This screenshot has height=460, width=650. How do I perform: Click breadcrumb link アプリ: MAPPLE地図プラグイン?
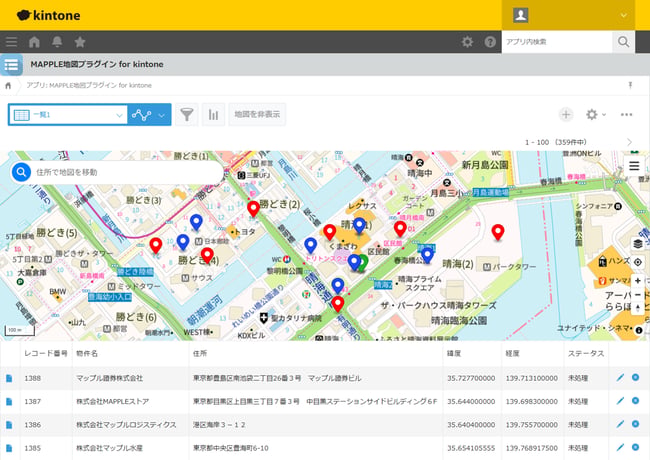(x=89, y=85)
